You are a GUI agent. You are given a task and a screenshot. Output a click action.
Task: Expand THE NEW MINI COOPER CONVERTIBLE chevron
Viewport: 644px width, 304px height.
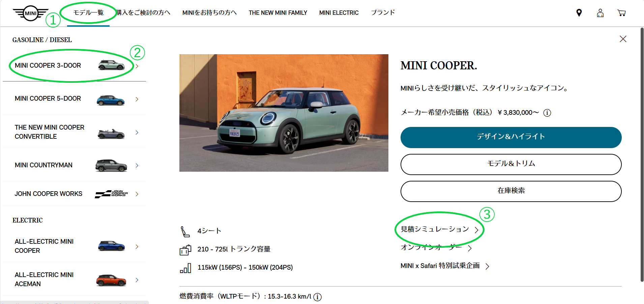(137, 132)
